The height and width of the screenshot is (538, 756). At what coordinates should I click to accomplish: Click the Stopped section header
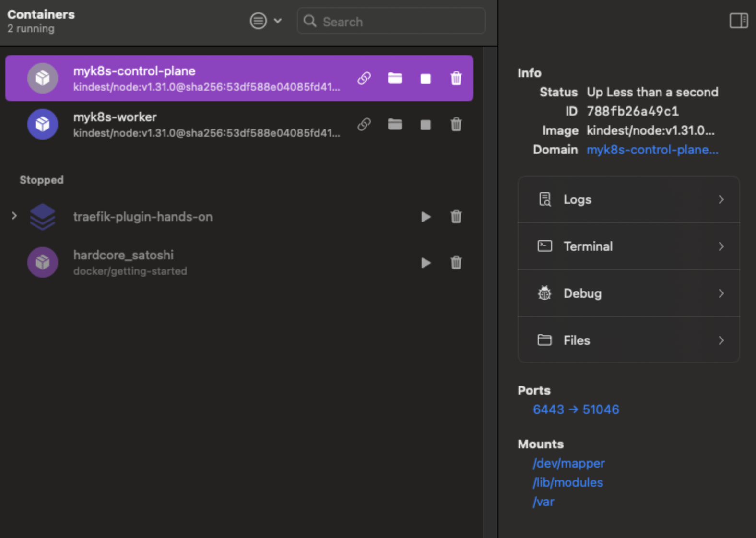[x=42, y=180]
